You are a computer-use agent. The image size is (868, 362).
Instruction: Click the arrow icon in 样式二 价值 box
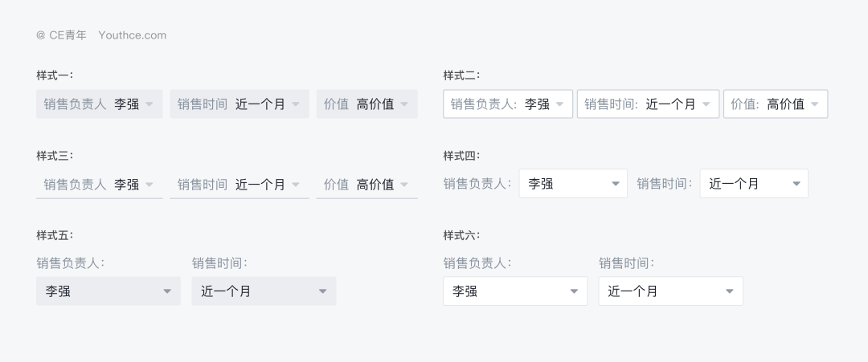pos(815,104)
